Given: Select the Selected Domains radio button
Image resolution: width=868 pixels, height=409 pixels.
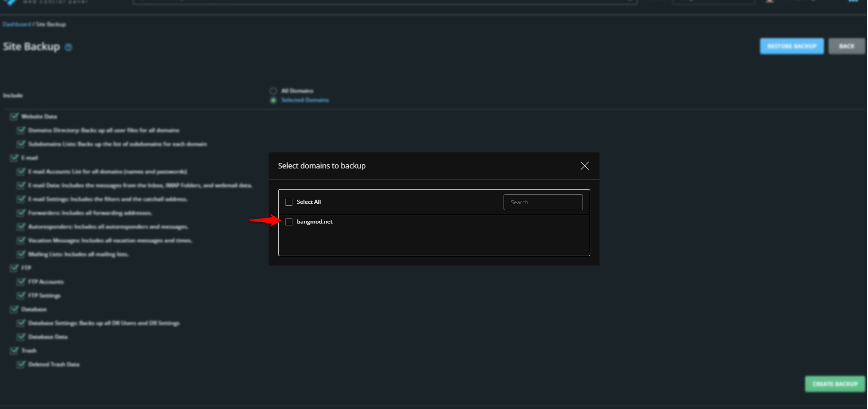Looking at the screenshot, I should point(273,100).
